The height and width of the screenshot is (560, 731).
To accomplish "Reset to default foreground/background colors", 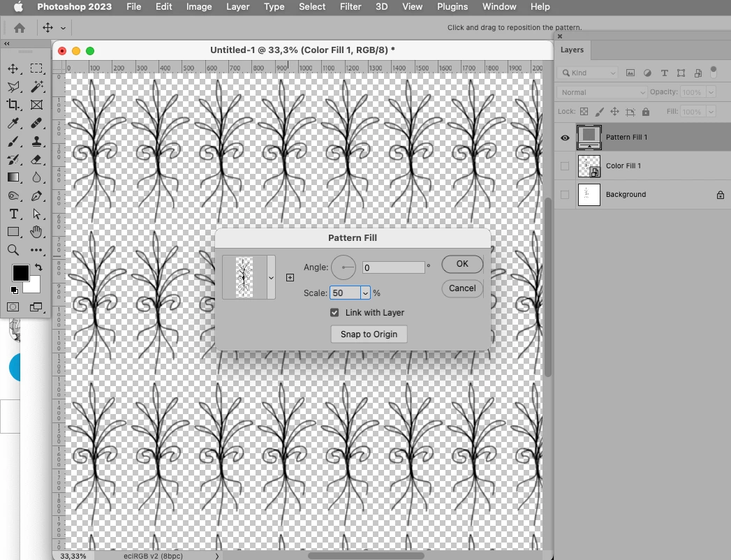I will tap(15, 290).
